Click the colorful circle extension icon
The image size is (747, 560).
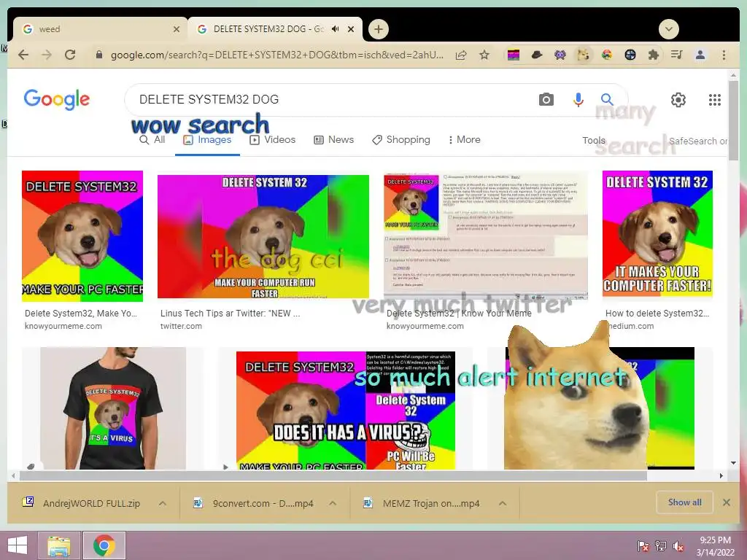tap(606, 55)
